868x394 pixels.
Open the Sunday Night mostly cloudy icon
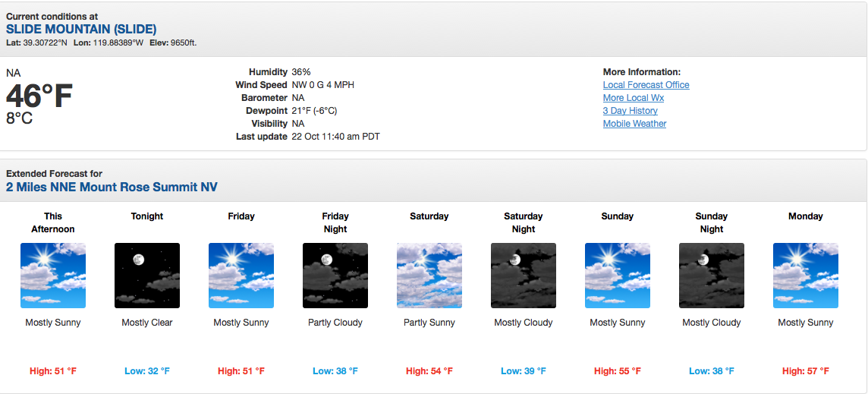coord(712,276)
